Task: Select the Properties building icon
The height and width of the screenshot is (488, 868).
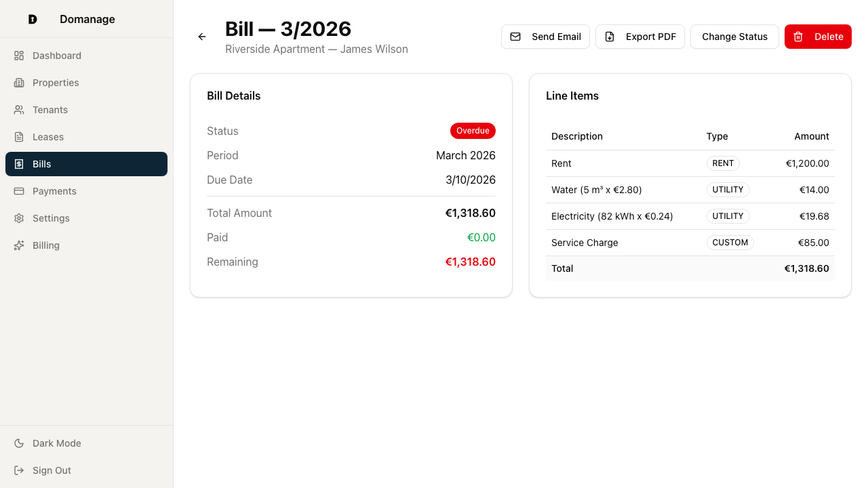Action: [19, 83]
